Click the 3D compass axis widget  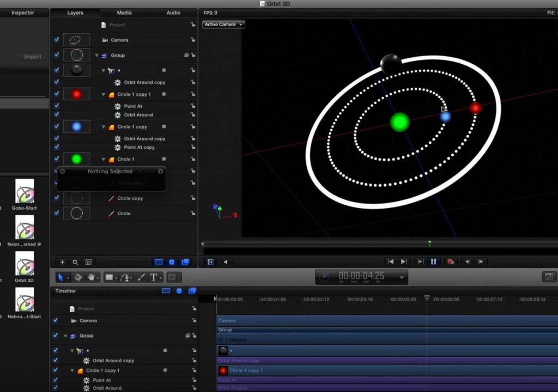pyautogui.click(x=225, y=211)
